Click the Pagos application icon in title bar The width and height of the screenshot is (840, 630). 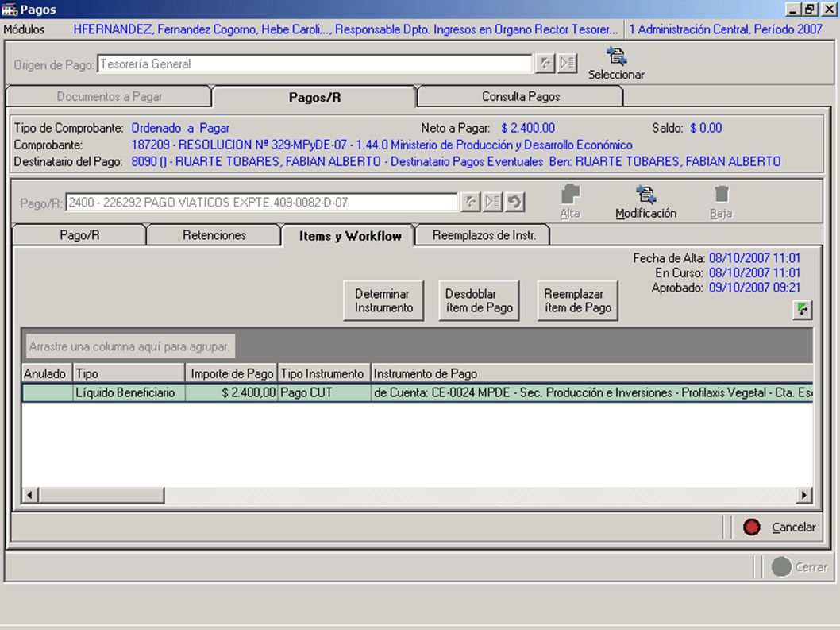tap(10, 10)
